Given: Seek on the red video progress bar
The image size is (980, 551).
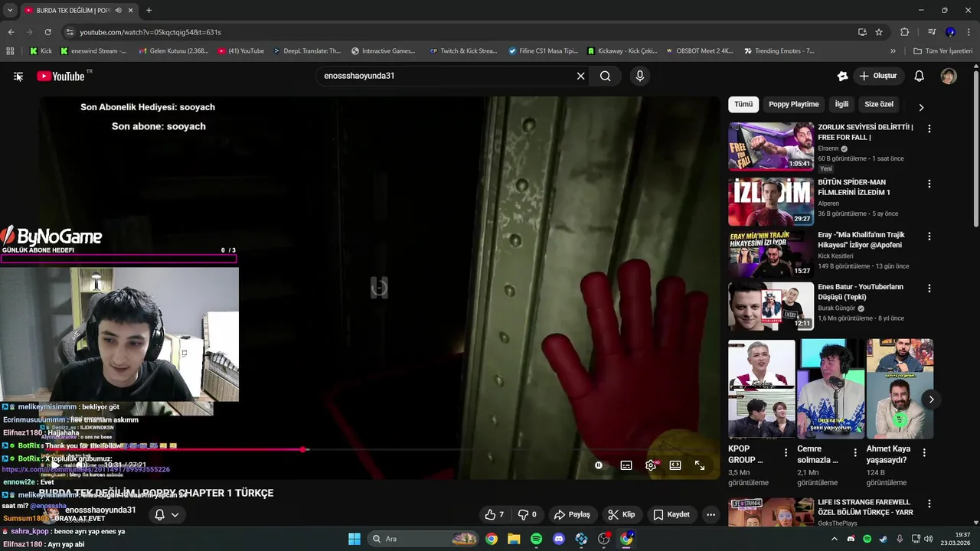Looking at the screenshot, I should click(379, 449).
